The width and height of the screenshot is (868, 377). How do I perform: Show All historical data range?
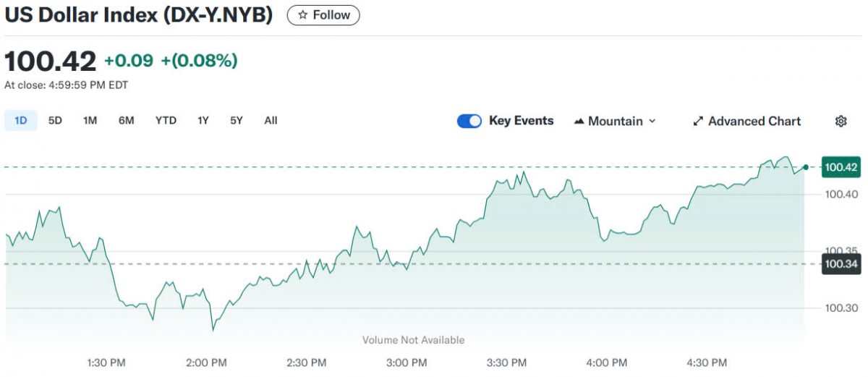pyautogui.click(x=271, y=121)
